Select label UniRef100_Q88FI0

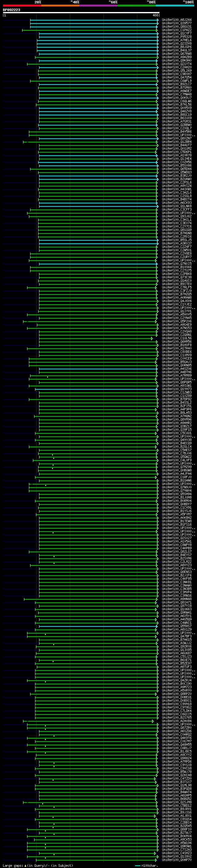pos(177,829)
